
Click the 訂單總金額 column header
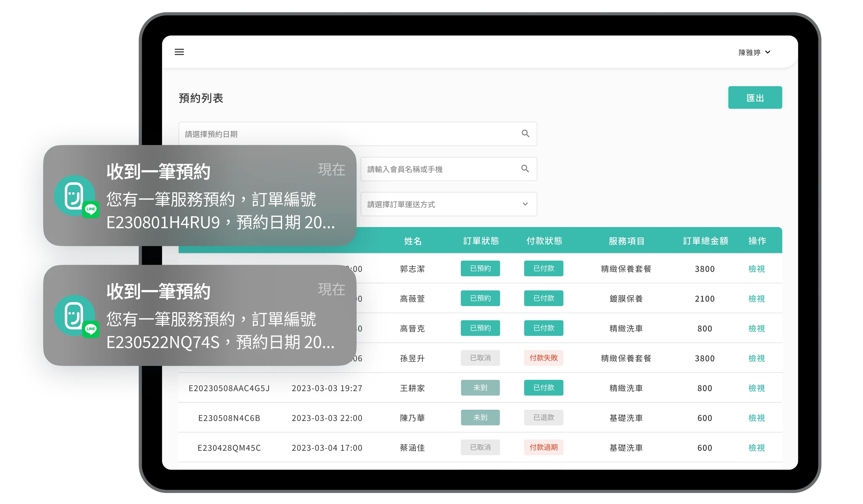point(705,241)
